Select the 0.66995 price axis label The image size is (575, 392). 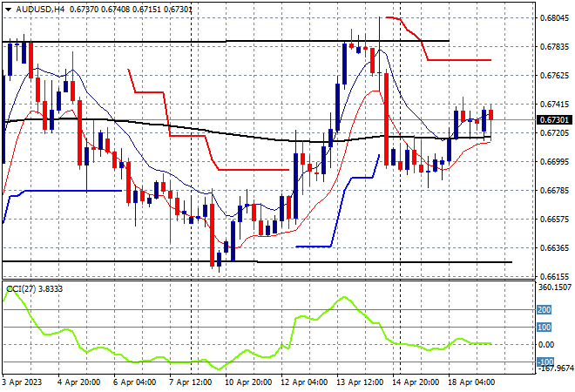[x=554, y=162]
